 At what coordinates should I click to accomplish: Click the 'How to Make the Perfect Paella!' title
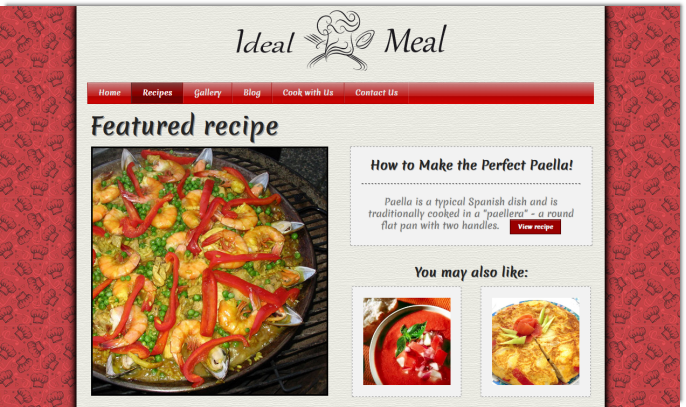click(471, 165)
